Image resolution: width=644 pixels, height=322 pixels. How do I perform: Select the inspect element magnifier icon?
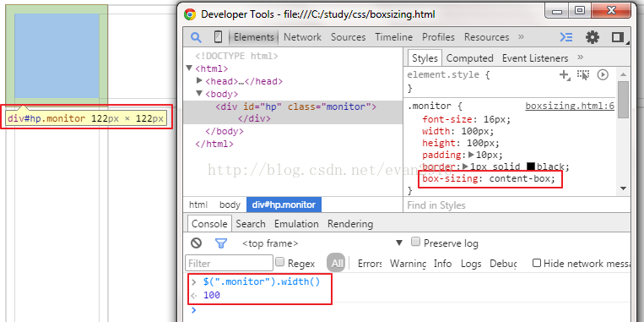point(196,37)
